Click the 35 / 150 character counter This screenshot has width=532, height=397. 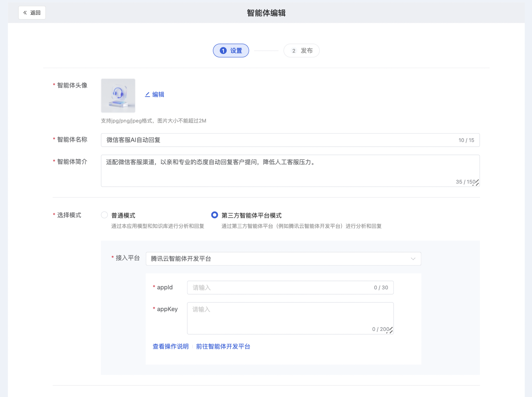465,182
